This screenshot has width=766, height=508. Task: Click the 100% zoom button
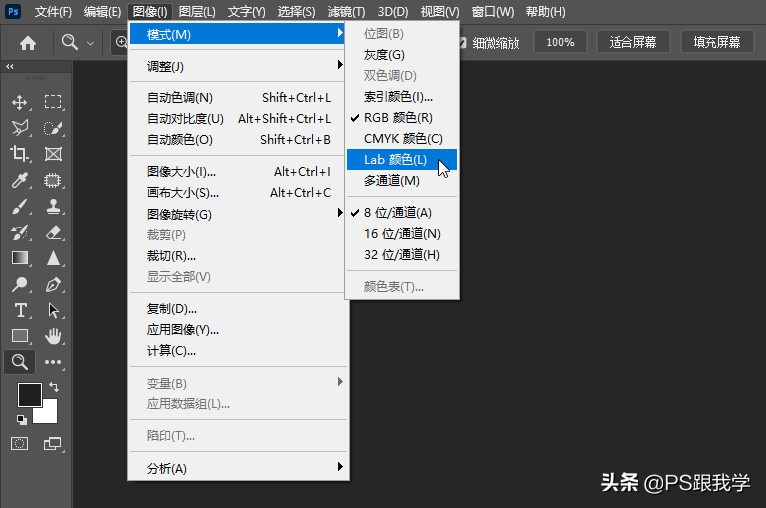coord(560,42)
